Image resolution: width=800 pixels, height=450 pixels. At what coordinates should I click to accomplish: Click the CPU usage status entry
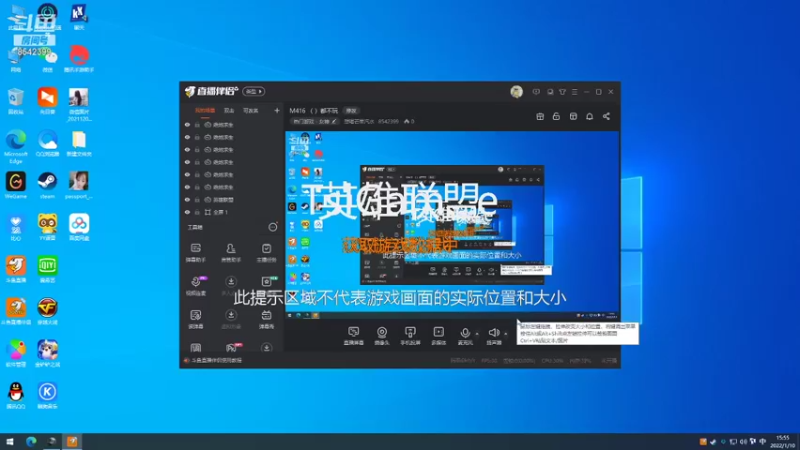(x=553, y=361)
